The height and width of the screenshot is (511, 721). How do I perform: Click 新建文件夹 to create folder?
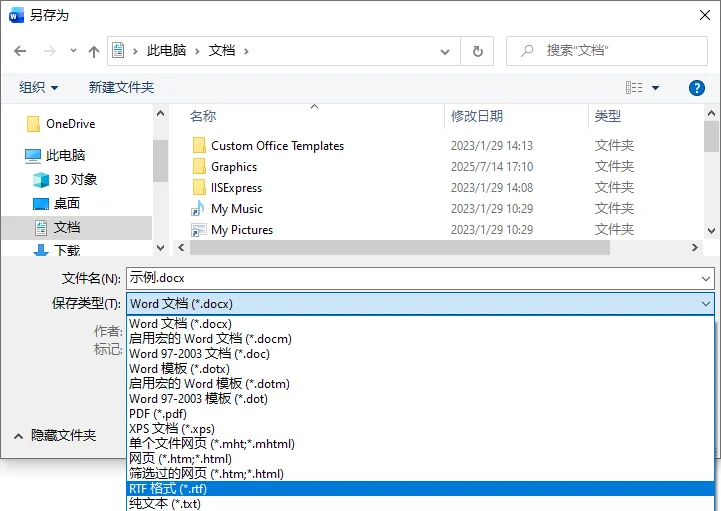121,87
